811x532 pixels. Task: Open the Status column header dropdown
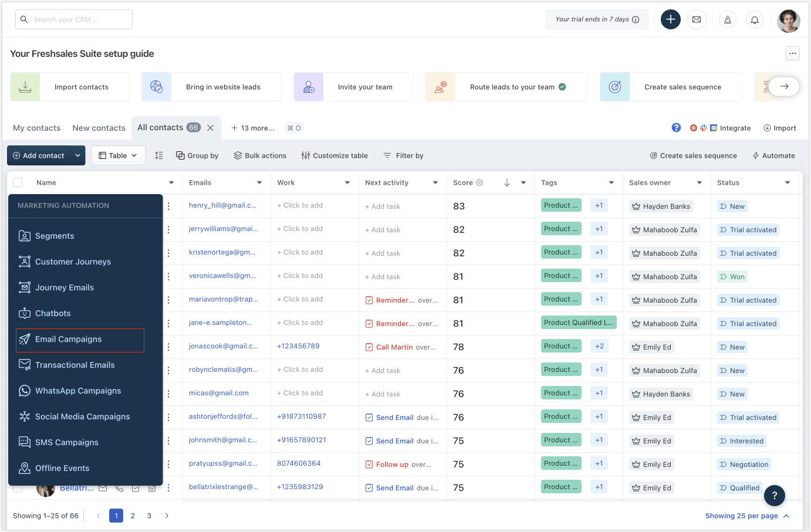(788, 182)
